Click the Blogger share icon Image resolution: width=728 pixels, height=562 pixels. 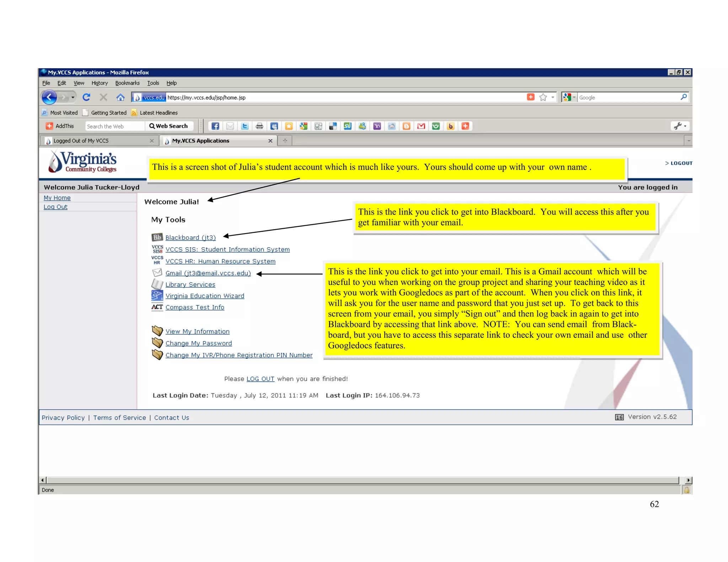tap(406, 126)
